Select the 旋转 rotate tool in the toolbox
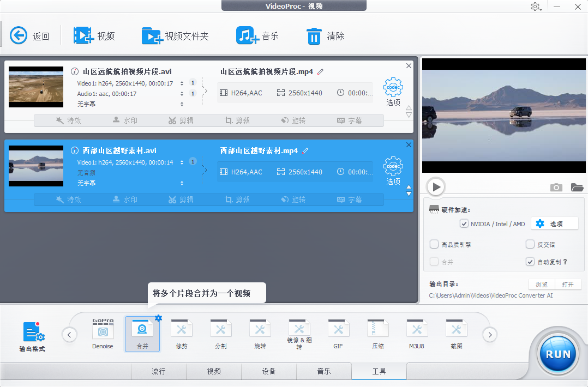588x387 pixels. 260,332
